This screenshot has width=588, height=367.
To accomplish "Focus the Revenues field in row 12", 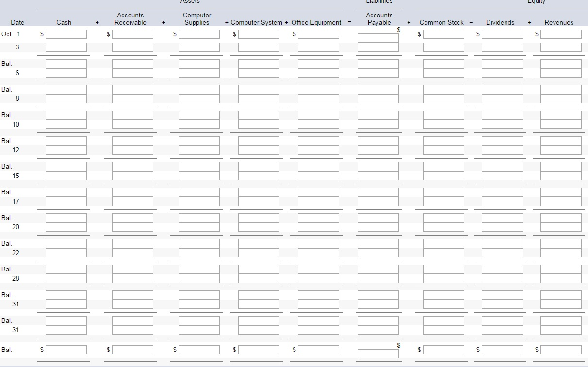I will click(561, 150).
